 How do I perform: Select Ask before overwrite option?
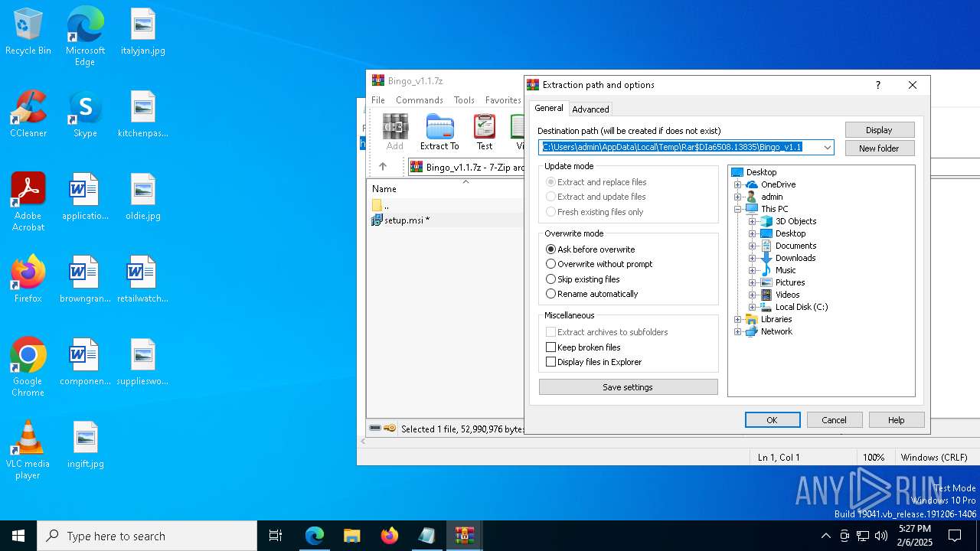tap(590, 249)
